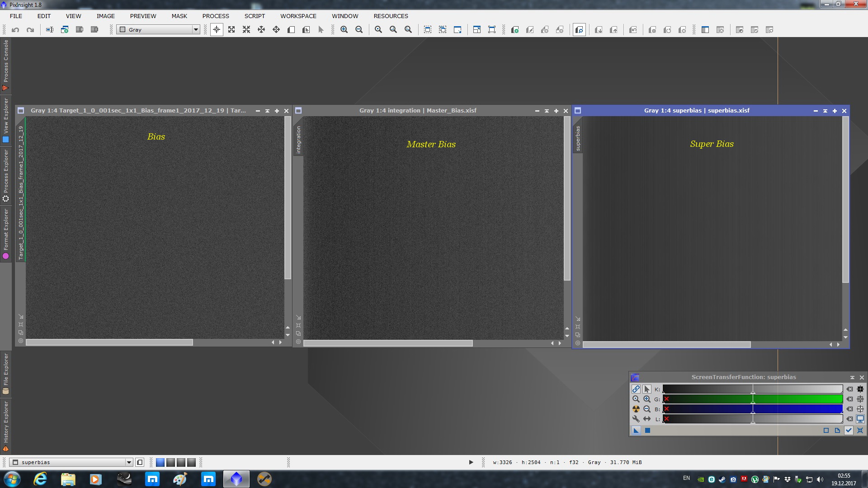Reset the K channel in STF

(849, 389)
